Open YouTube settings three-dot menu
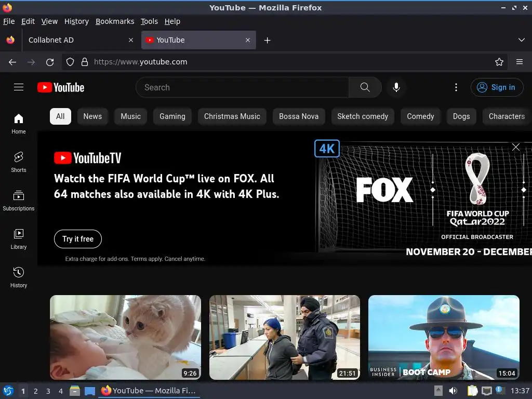 [x=456, y=87]
